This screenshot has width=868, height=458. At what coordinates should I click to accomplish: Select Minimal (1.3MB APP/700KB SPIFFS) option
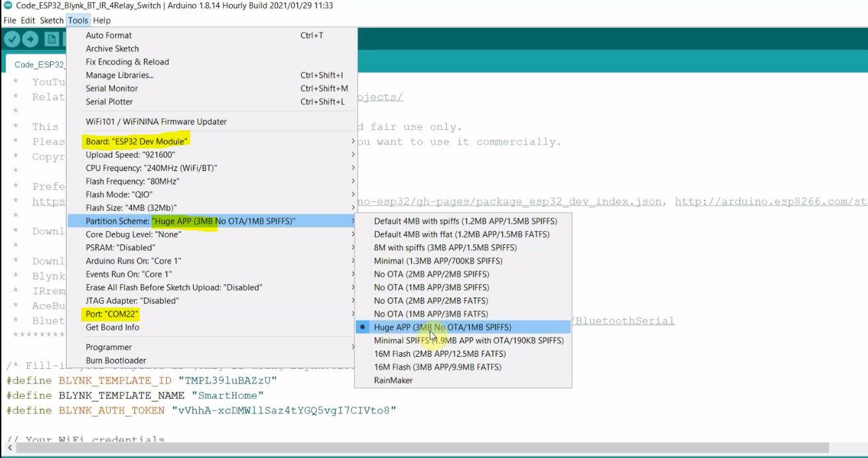coord(463,261)
